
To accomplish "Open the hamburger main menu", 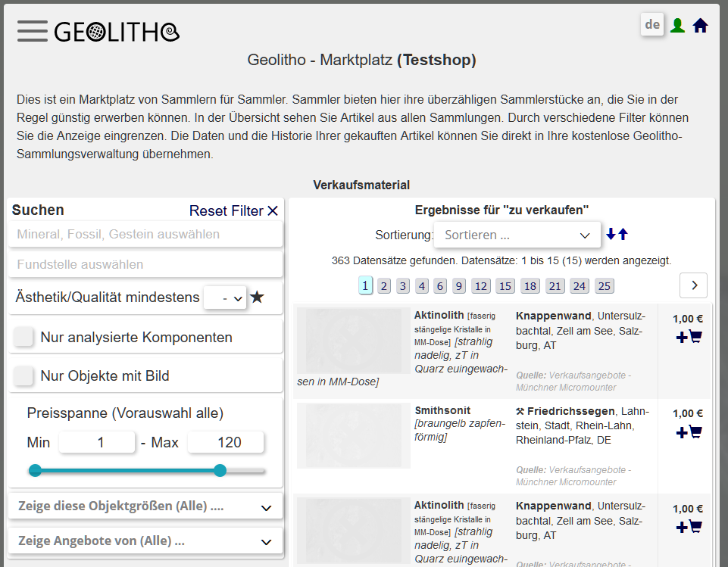I will (x=32, y=31).
